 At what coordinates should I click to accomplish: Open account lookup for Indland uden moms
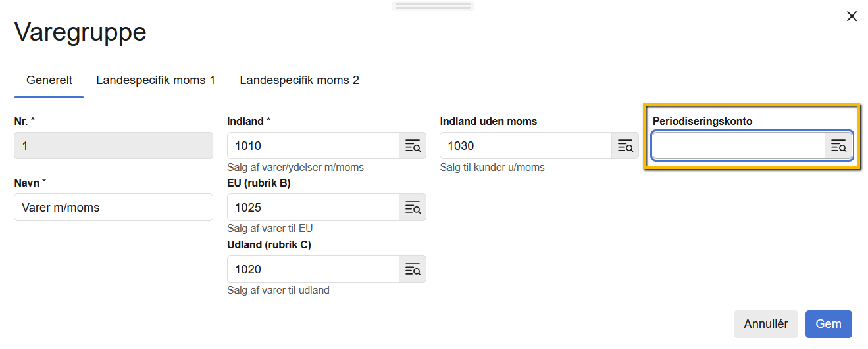click(x=625, y=146)
